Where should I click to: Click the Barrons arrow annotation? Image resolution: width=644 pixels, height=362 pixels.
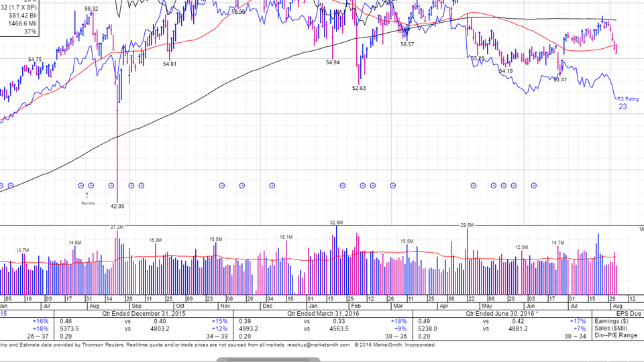tap(87, 198)
